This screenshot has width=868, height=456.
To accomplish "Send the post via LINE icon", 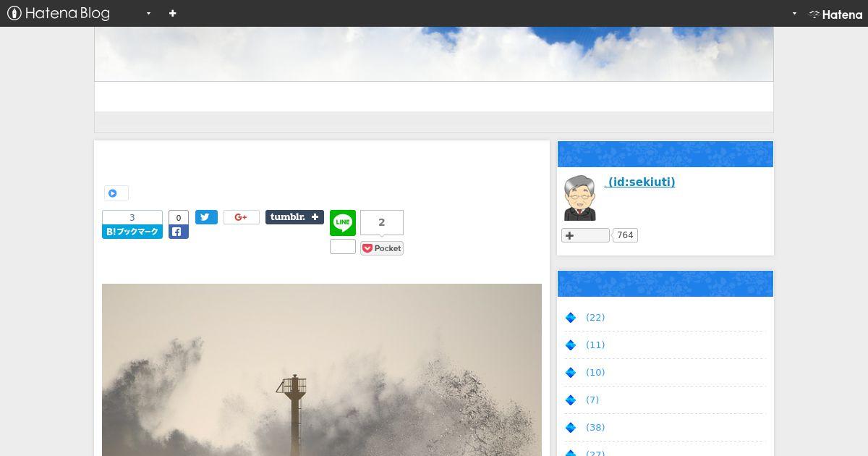I will [343, 223].
